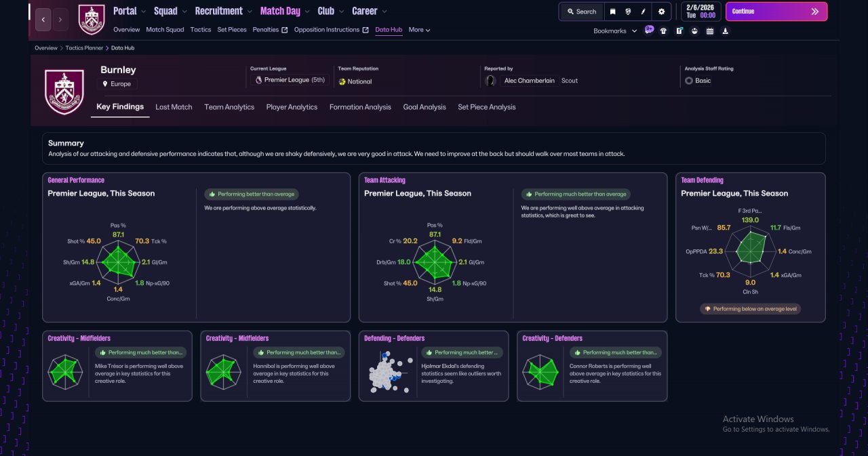This screenshot has height=456, width=868.
Task: Switch to the Team Analytics tab
Action: [x=229, y=107]
